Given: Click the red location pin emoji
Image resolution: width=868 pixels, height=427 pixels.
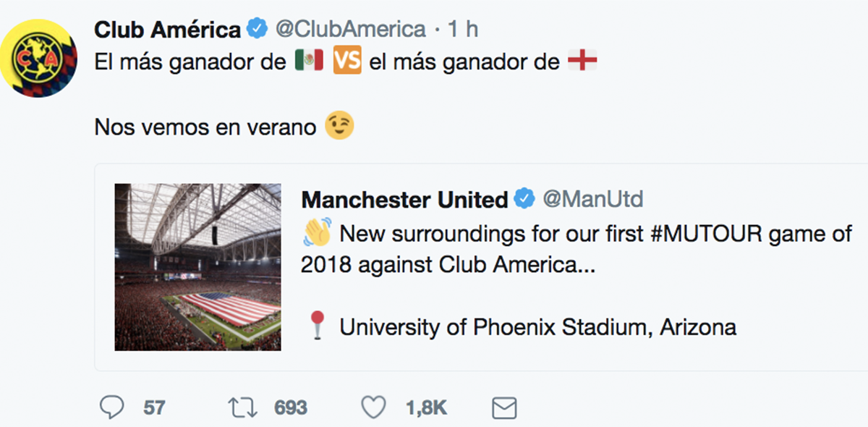Looking at the screenshot, I should (316, 326).
